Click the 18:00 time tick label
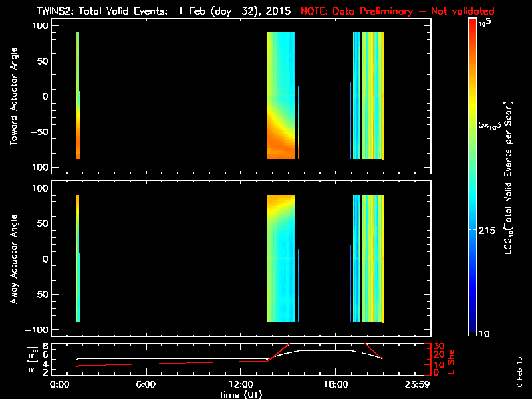 point(334,384)
